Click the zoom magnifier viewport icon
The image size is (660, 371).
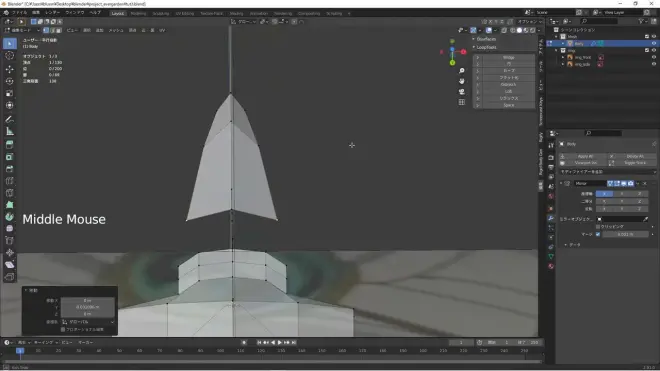point(462,71)
